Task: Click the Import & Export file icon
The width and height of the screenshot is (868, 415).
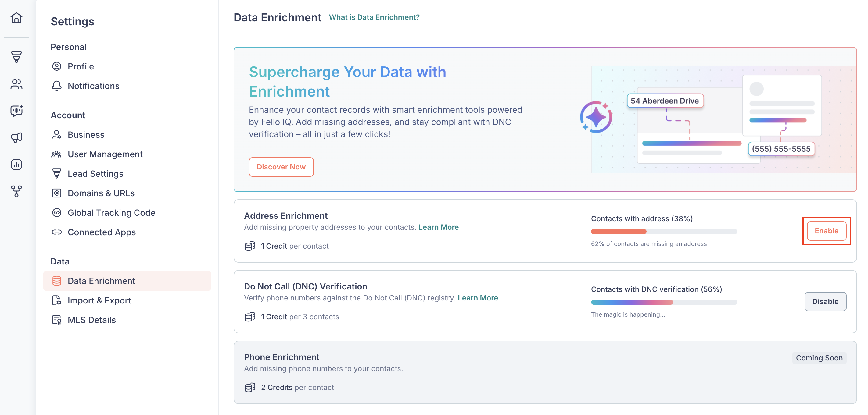Action: click(x=57, y=300)
